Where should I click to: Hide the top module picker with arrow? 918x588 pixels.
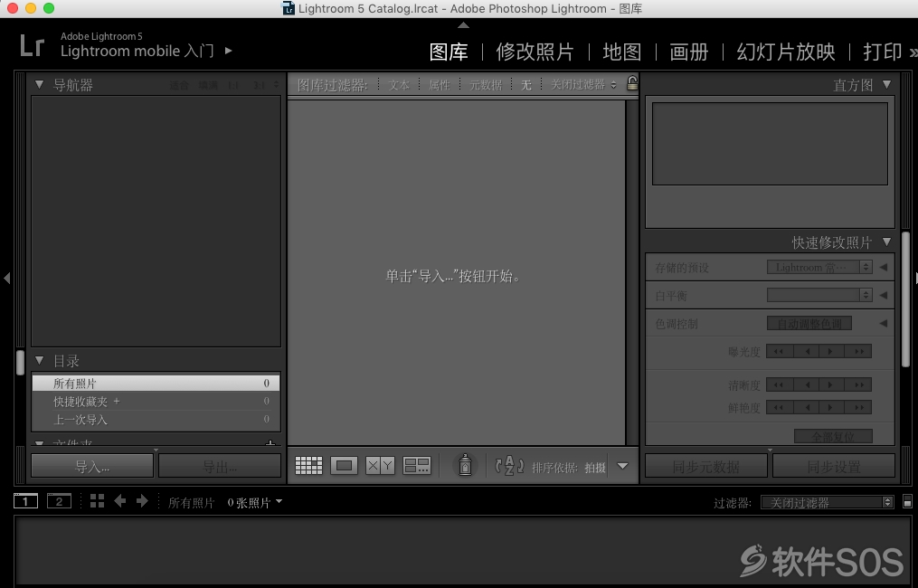coord(463,24)
